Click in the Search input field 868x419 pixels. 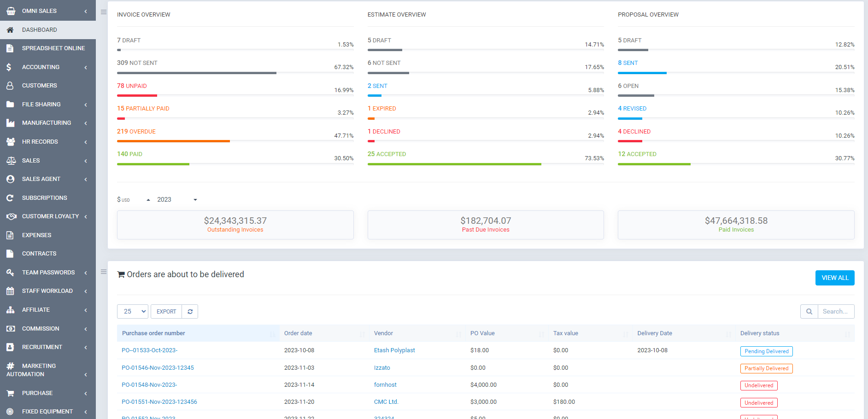(835, 312)
